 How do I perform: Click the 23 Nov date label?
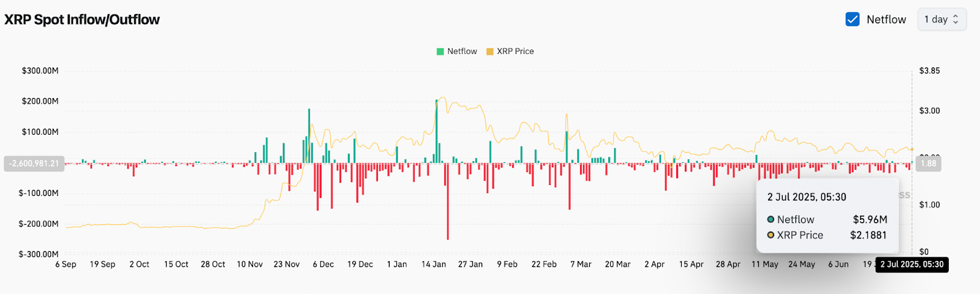click(287, 265)
